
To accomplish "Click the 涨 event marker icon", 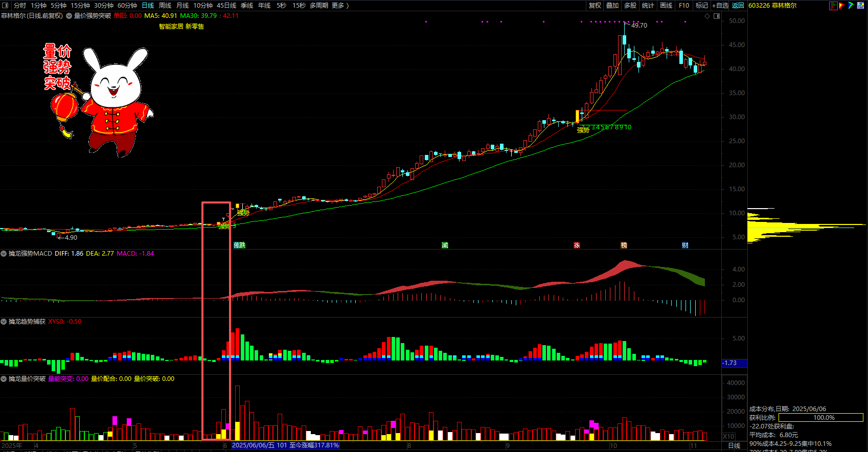I will click(x=577, y=245).
